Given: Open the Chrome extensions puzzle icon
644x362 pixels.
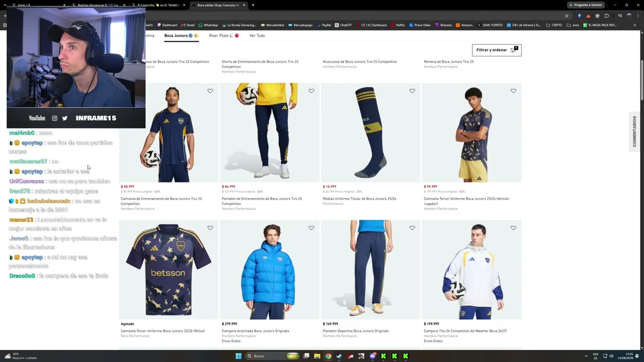Looking at the screenshot, I should (x=606, y=16).
